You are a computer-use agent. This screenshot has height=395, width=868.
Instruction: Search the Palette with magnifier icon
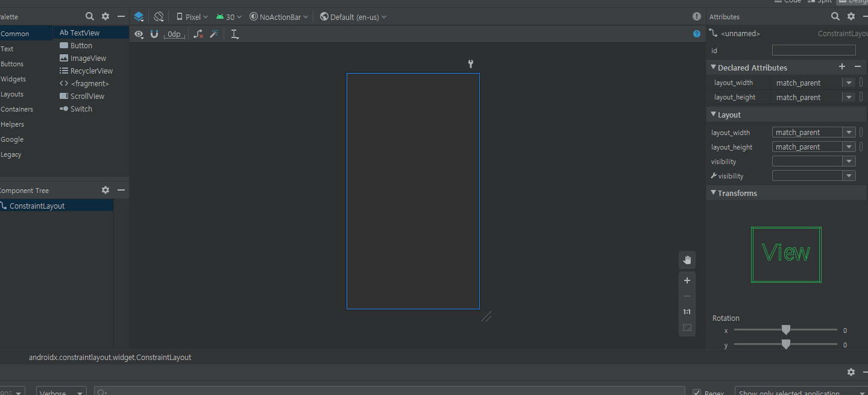[x=90, y=17]
